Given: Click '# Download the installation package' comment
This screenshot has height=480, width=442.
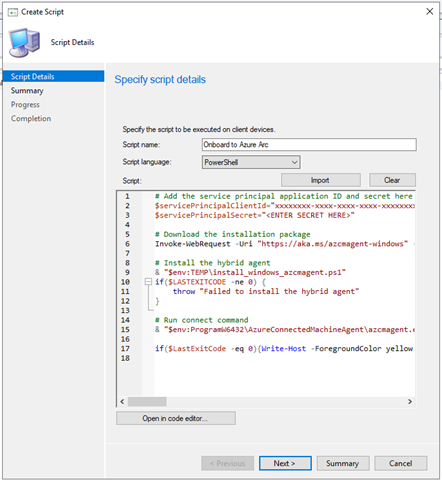Looking at the screenshot, I should (x=233, y=234).
